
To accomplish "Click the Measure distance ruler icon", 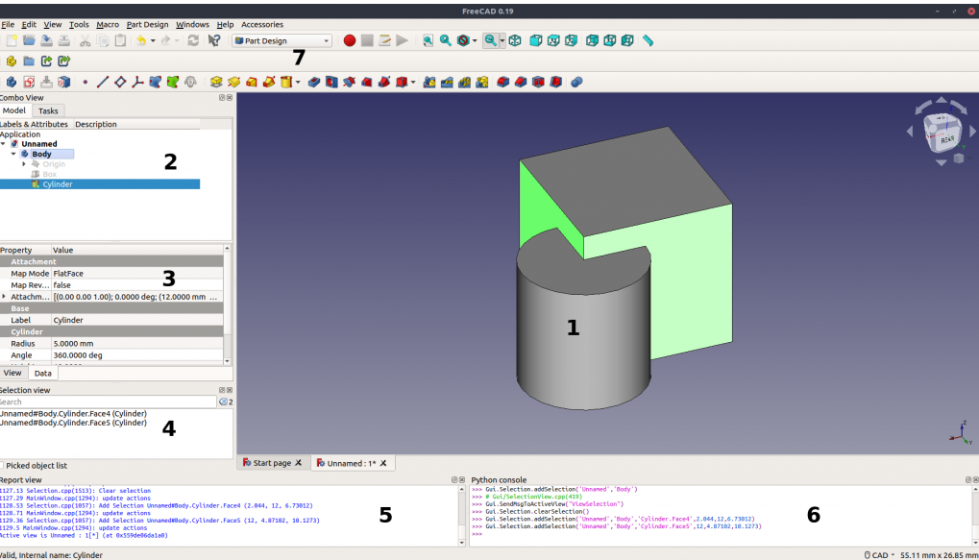I will point(649,40).
